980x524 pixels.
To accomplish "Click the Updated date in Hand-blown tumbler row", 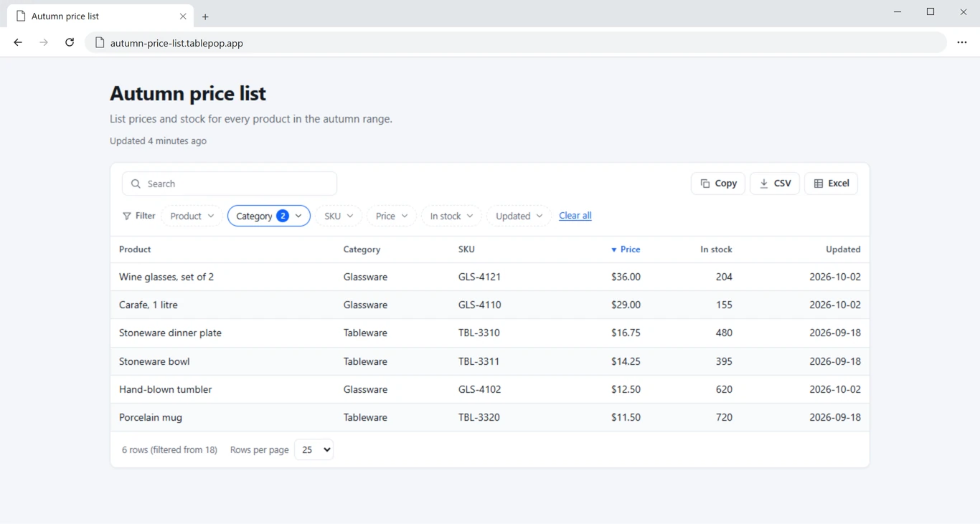I will click(x=835, y=389).
